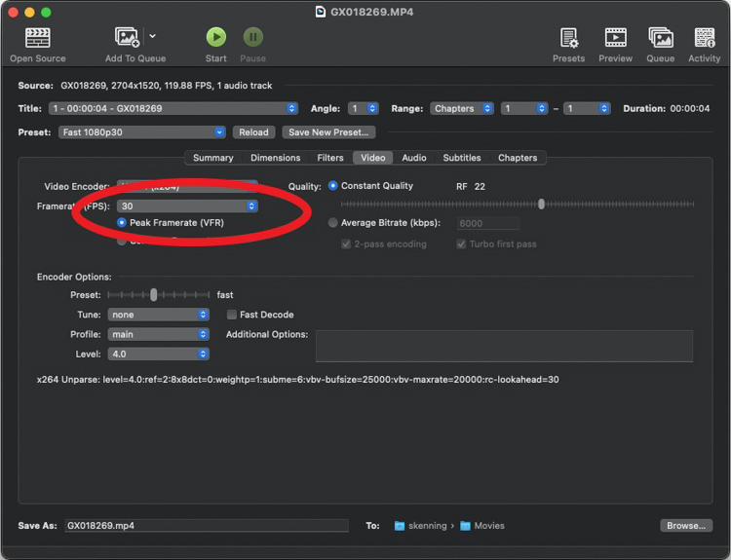This screenshot has width=731, height=560.
Task: Enable the Fast Decode checkbox
Action: 232,315
